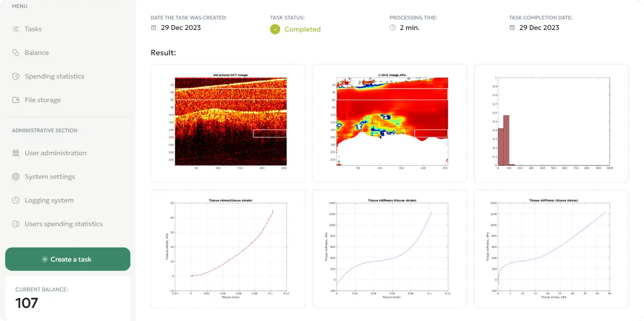Click the User administration people icon
The image size is (644, 321).
(16, 153)
